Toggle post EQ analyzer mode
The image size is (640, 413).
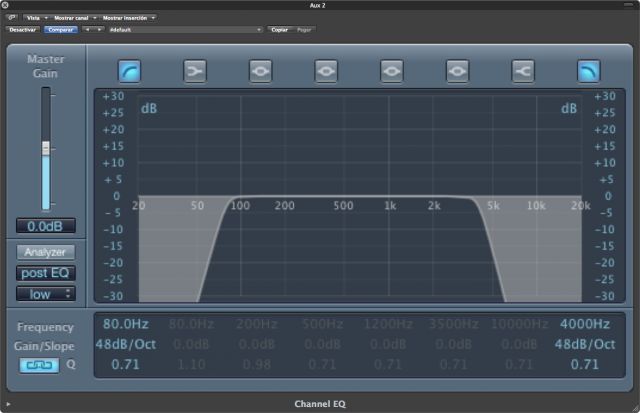45,273
